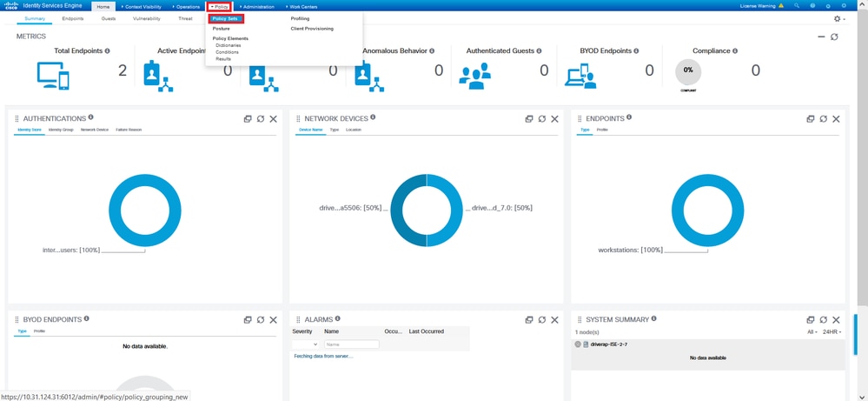Image resolution: width=868 pixels, height=401 pixels.
Task: Click the BYOD Endpoints info icon
Action: pyautogui.click(x=636, y=50)
